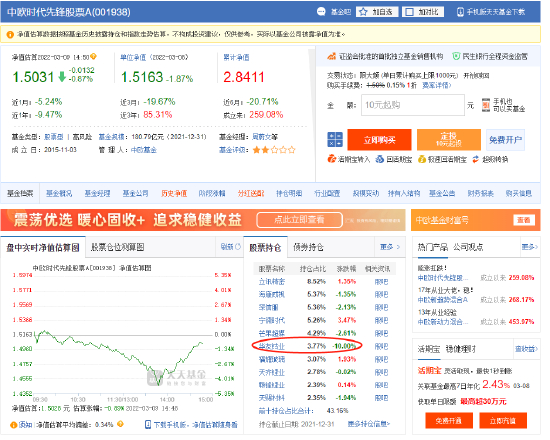
Task: Click the phone icon beside 手机也可以买基金
Action: [x=486, y=105]
